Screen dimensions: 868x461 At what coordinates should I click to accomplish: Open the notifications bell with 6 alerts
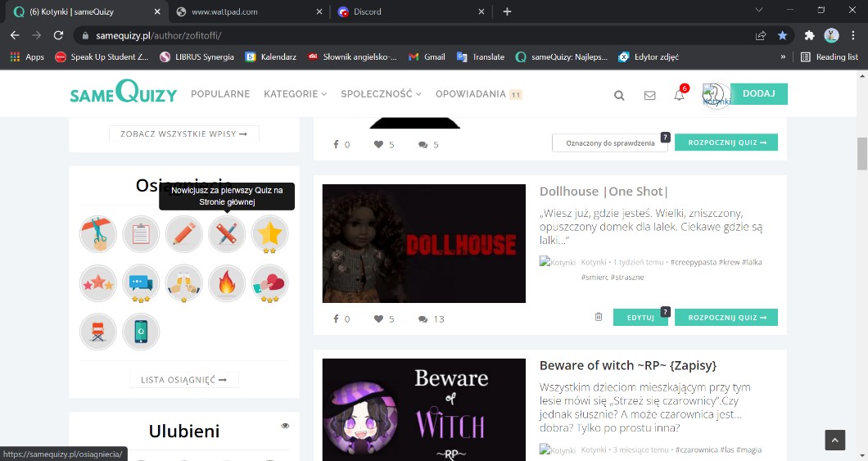click(x=679, y=95)
